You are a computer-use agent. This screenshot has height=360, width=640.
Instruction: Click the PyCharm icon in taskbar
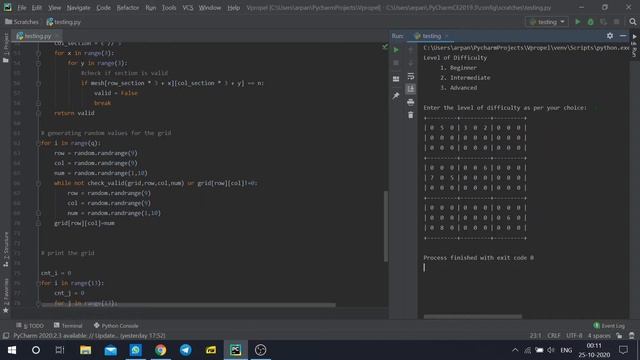pos(236,350)
